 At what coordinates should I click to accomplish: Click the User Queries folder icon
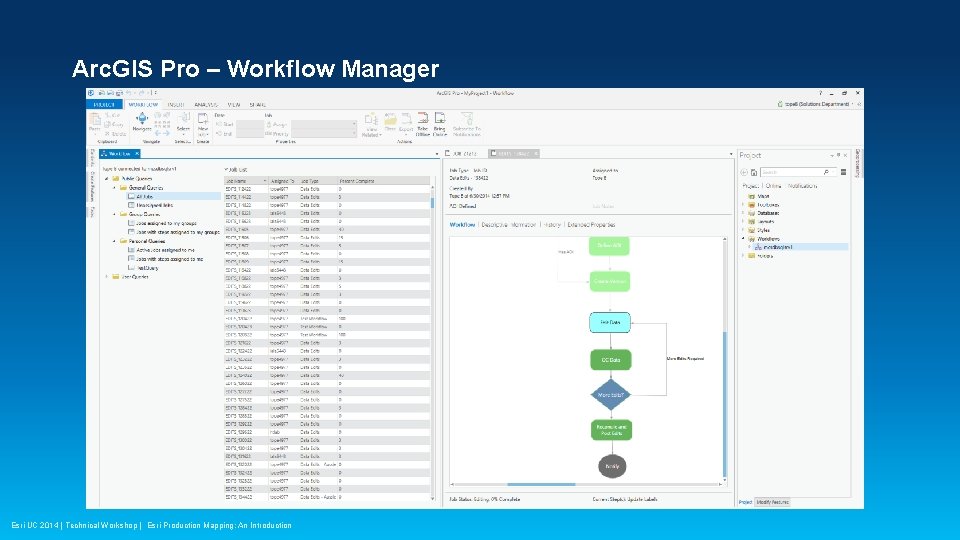(116, 277)
